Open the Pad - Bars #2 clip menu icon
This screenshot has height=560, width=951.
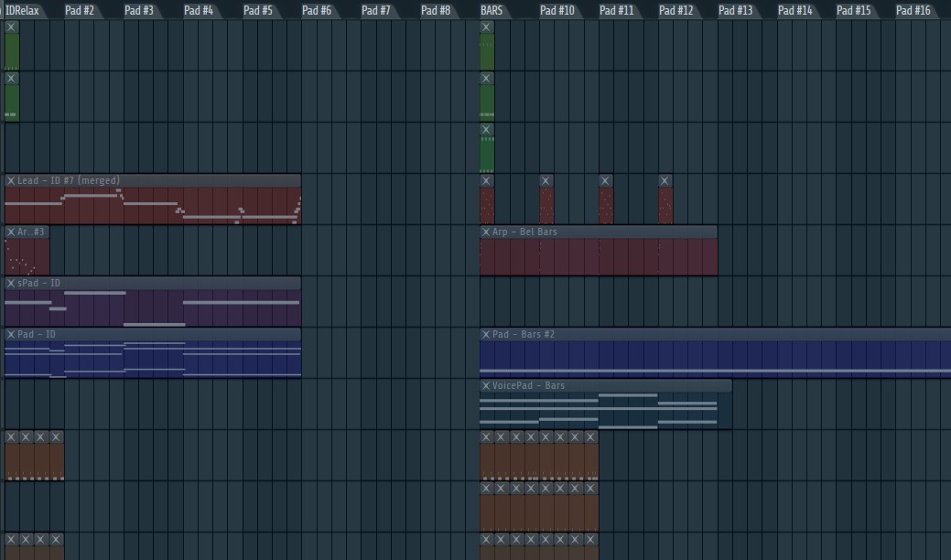(x=486, y=335)
